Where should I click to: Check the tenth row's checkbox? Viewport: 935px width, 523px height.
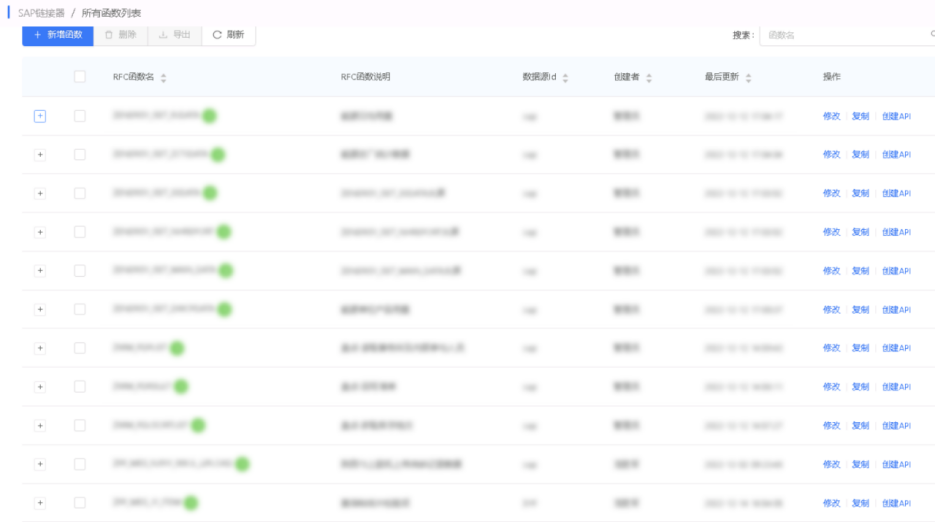pos(80,464)
